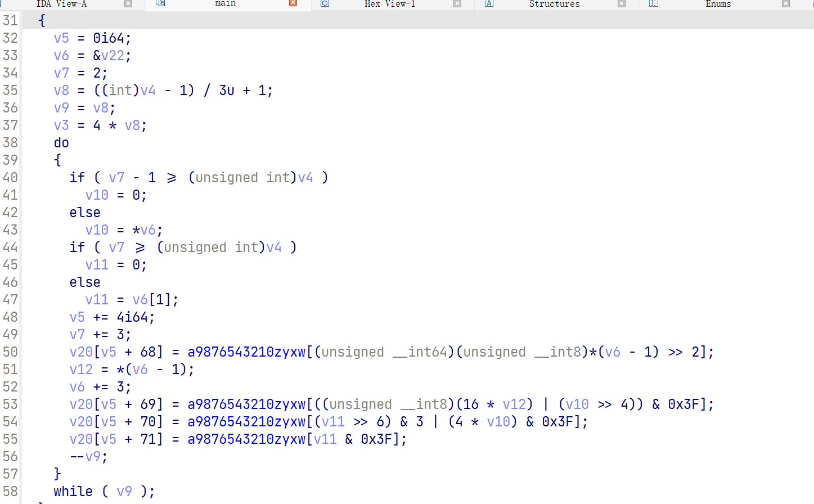The image size is (814, 504).
Task: Click the list icon on the Enums tab
Action: [653, 4]
